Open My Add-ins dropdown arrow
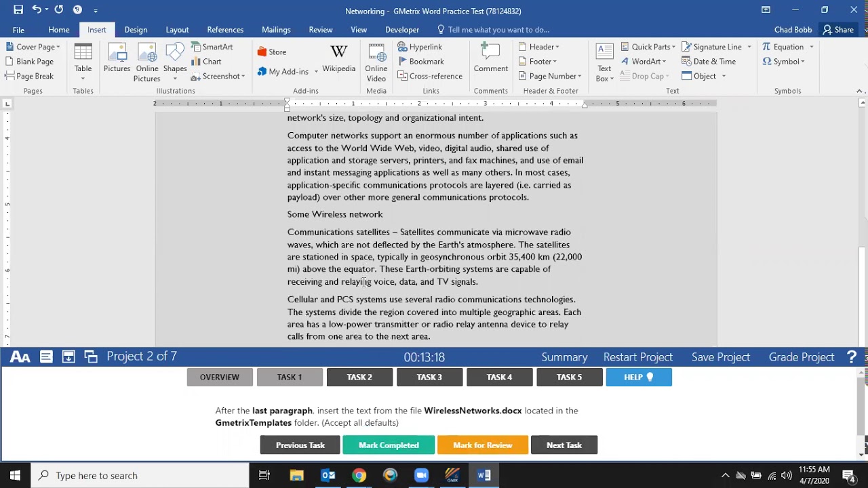The image size is (868, 488). tap(316, 72)
